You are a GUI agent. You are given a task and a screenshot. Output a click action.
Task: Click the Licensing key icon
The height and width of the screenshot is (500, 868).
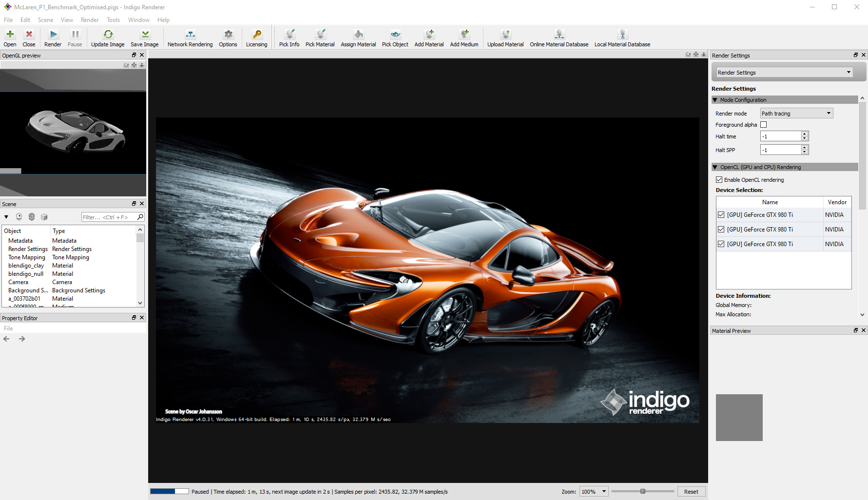point(257,38)
